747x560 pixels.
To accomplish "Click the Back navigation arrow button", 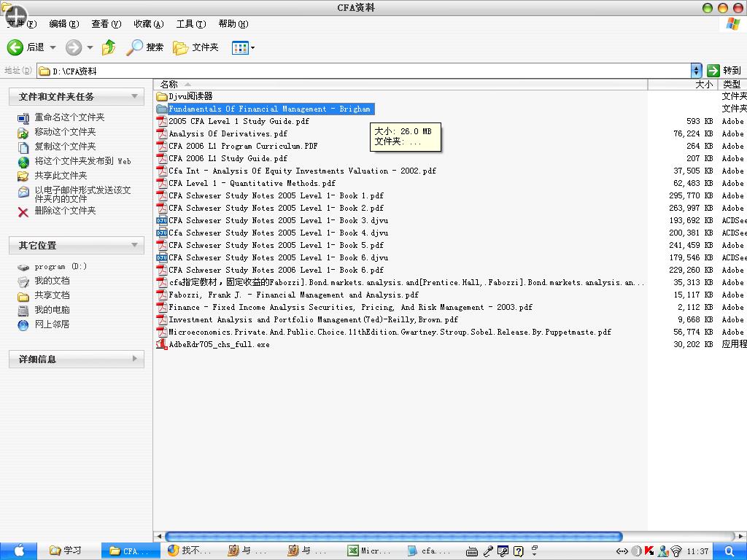I will pyautogui.click(x=15, y=47).
